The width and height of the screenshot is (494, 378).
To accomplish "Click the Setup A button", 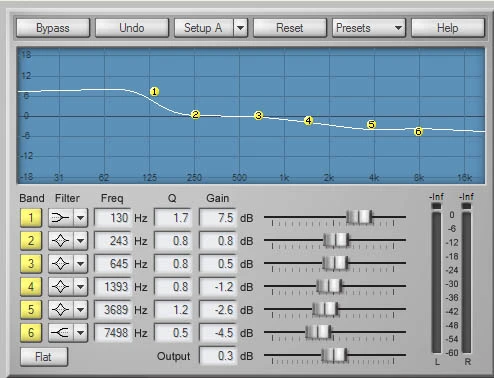I will tap(203, 28).
